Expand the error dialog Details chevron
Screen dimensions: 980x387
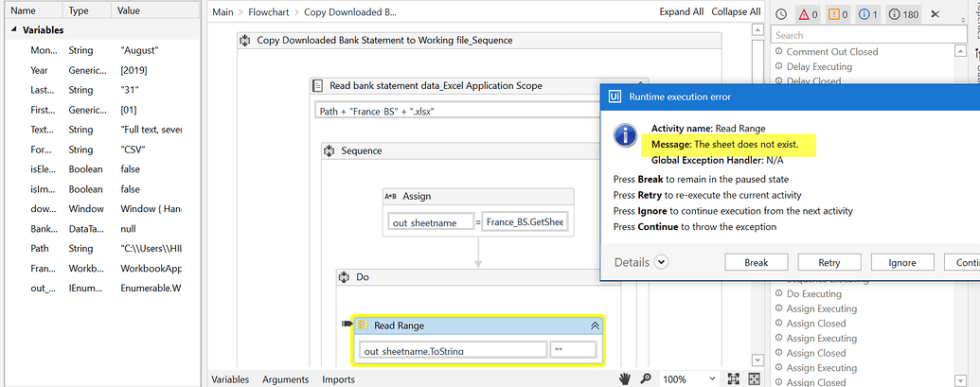click(662, 262)
